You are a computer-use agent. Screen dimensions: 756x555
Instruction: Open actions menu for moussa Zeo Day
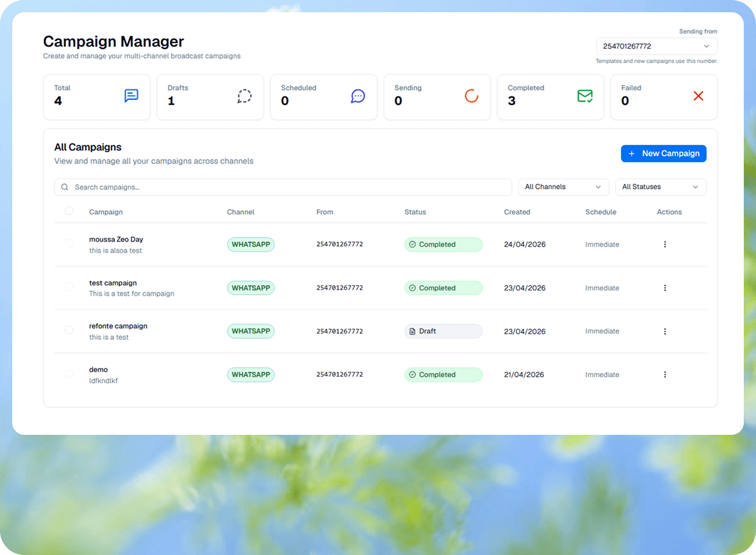tap(665, 244)
